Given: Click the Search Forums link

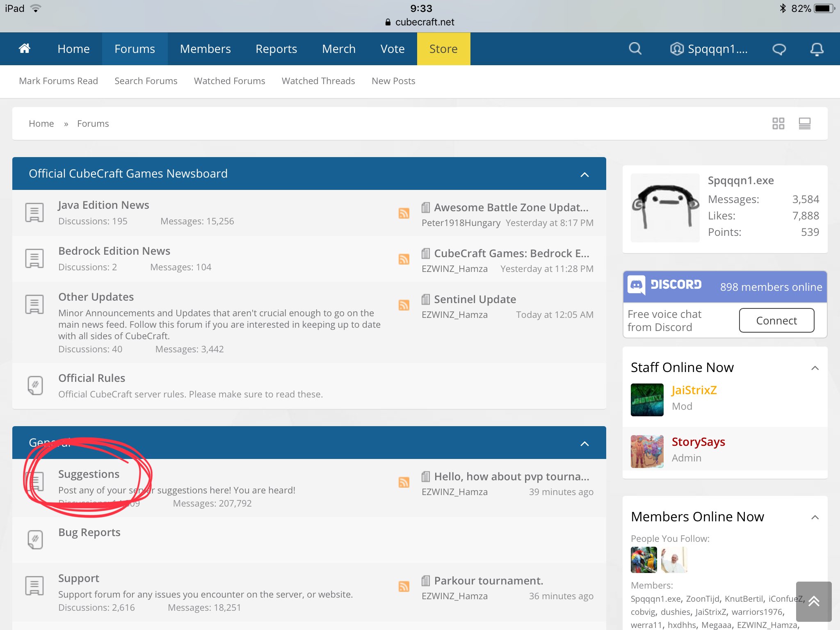Looking at the screenshot, I should coord(146,81).
